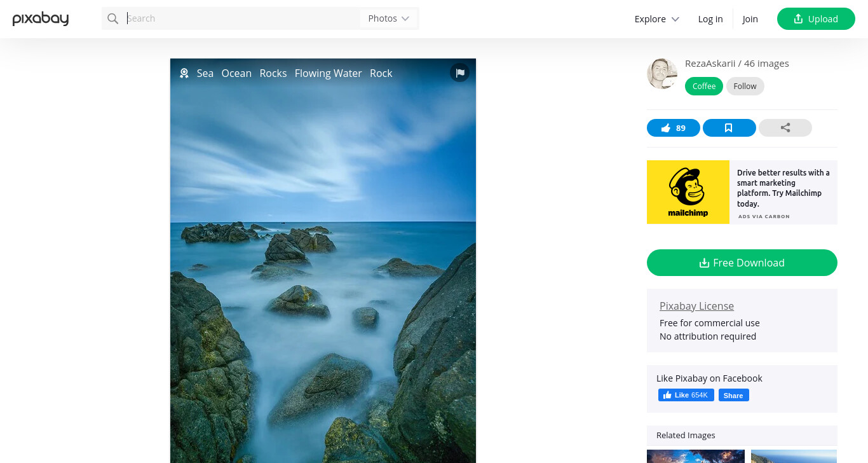The width and height of the screenshot is (868, 463).
Task: Click the 'Free for commercial use' text
Action: [710, 323]
